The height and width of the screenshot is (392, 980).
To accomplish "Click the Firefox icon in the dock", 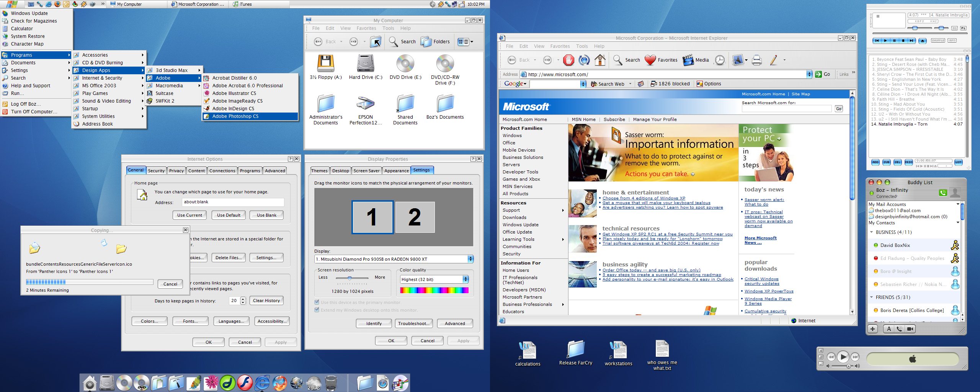I will coord(279,382).
